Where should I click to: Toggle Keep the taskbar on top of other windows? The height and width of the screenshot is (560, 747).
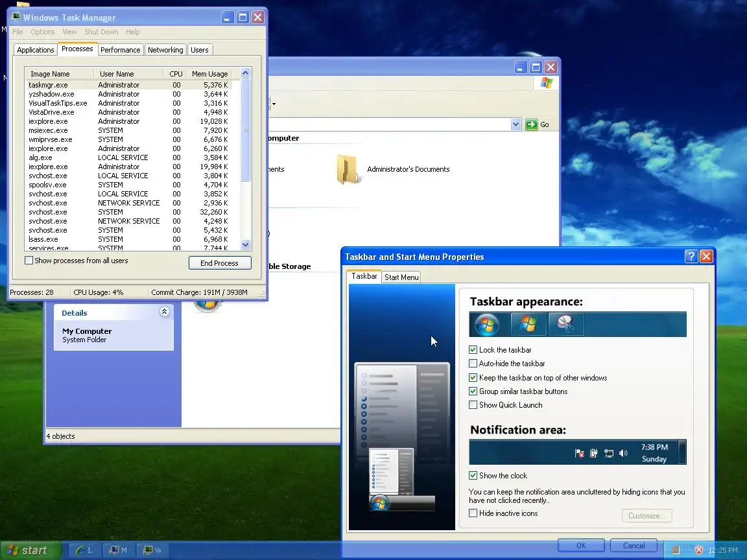(x=473, y=378)
